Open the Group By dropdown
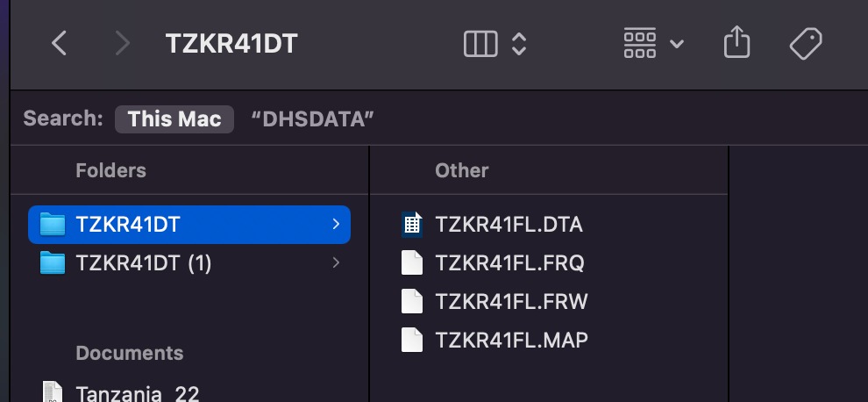Viewport: 868px width, 402px height. coord(652,43)
